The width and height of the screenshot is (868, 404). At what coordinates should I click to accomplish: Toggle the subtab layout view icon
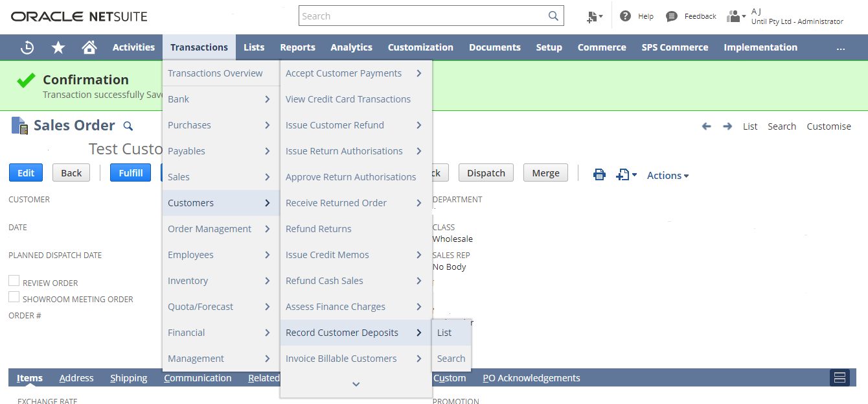coord(839,377)
